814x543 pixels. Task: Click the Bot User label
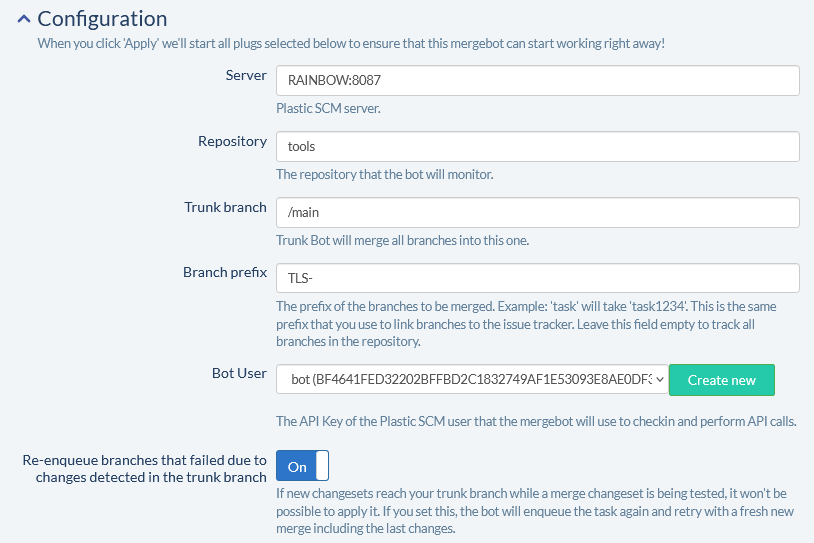click(239, 374)
